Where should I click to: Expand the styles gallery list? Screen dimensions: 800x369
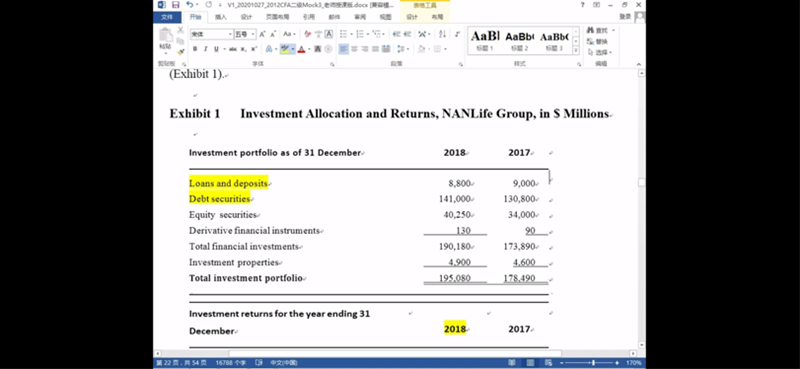(x=576, y=51)
